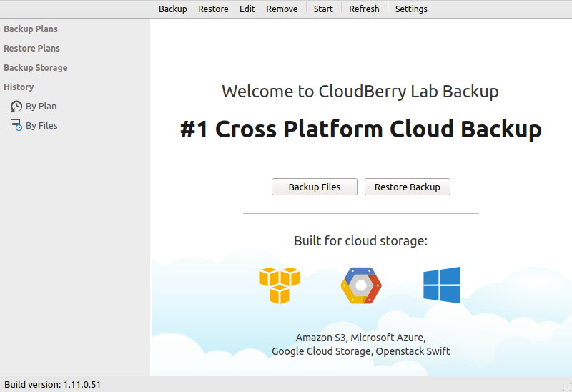Click the By Plan clock icon
Image resolution: width=572 pixels, height=392 pixels.
click(x=16, y=106)
